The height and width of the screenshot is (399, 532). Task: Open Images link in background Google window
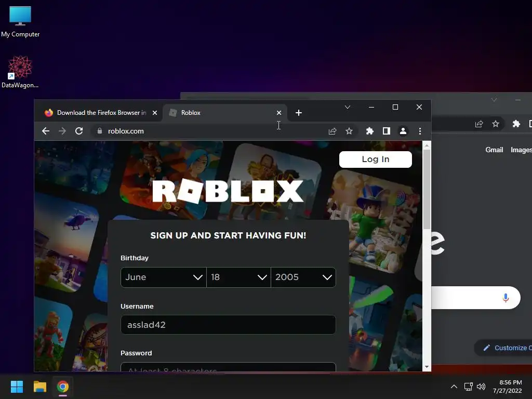521,150
